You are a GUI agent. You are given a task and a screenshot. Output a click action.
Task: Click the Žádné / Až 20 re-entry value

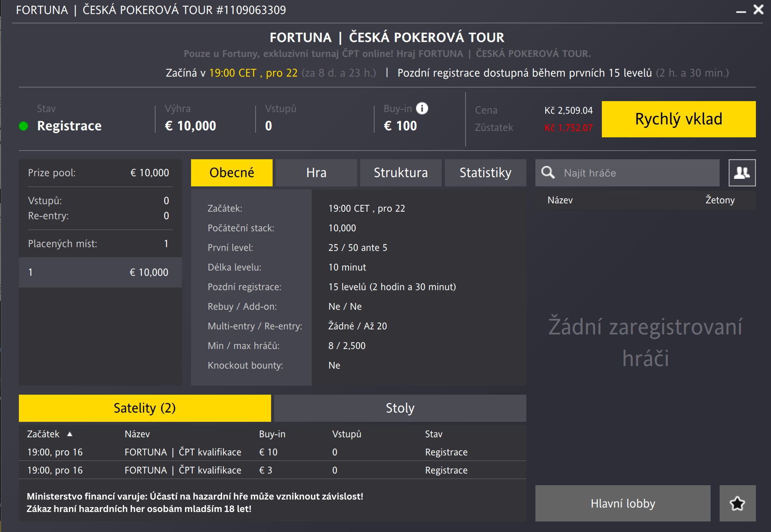358,326
